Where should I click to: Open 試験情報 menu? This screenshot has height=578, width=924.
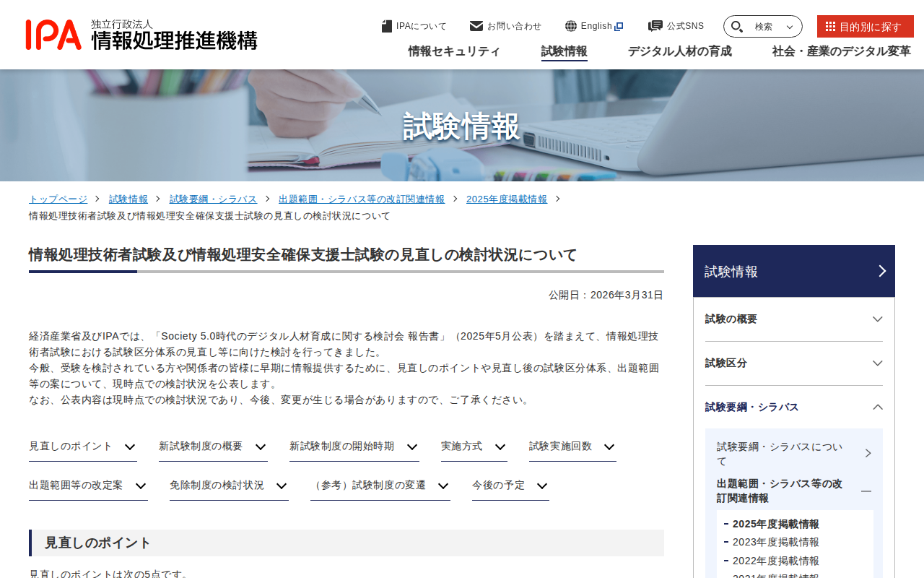coord(565,51)
